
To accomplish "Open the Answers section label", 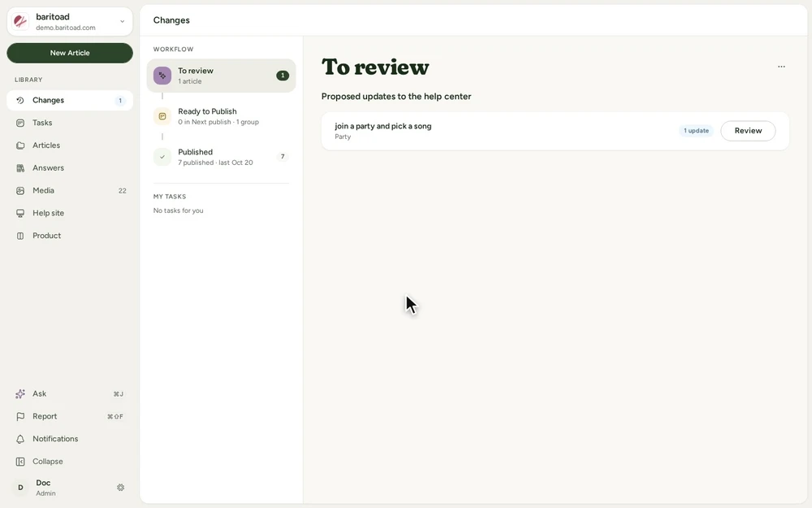I will point(48,168).
